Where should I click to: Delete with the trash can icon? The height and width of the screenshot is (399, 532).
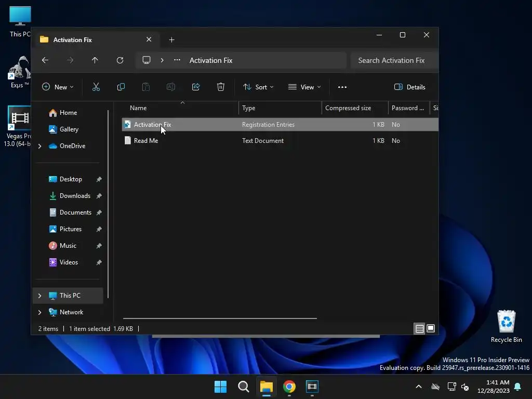[x=220, y=87]
